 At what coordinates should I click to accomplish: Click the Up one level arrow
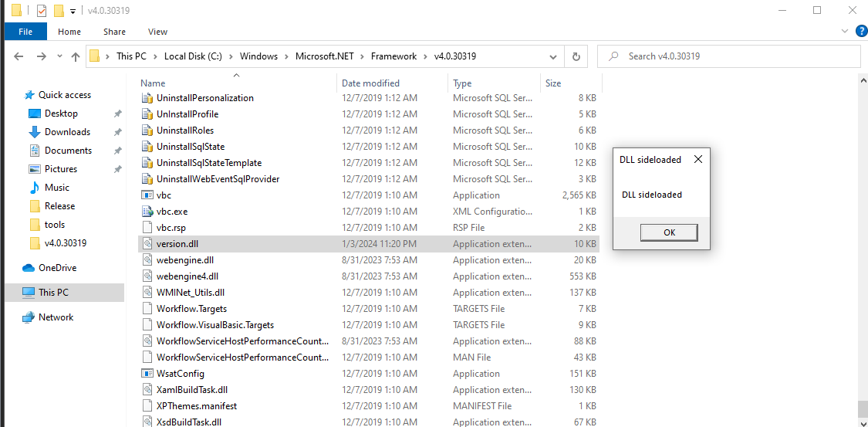[x=76, y=56]
